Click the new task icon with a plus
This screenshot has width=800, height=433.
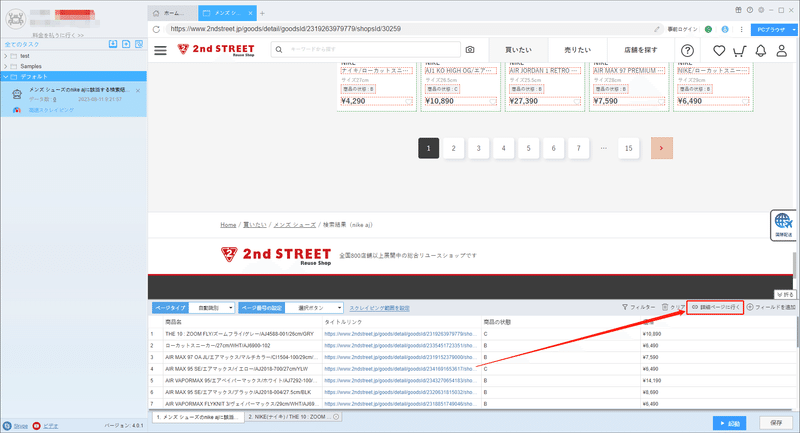[x=126, y=44]
